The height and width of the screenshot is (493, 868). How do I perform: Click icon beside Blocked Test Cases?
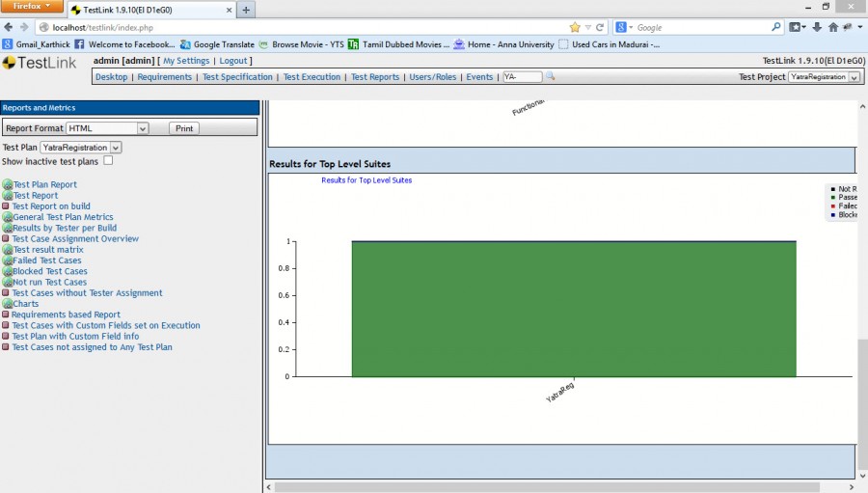click(x=7, y=271)
